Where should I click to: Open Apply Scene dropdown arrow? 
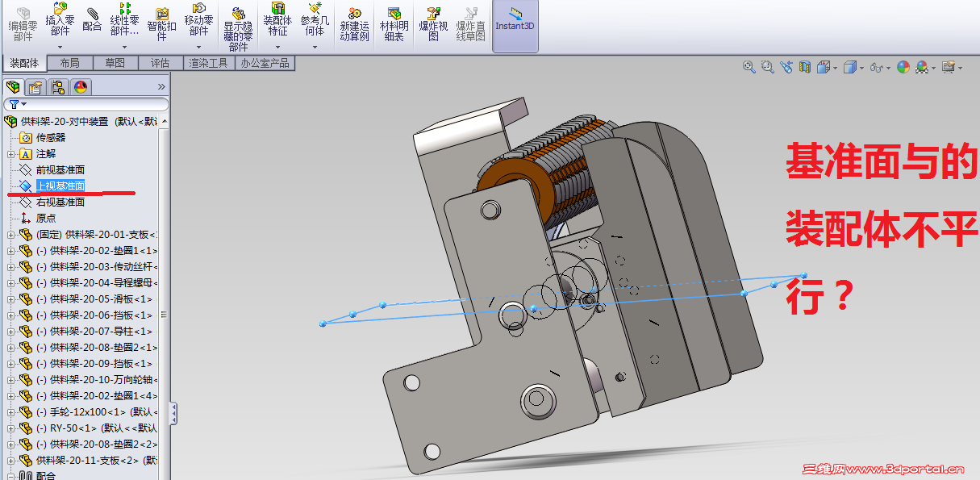click(933, 69)
